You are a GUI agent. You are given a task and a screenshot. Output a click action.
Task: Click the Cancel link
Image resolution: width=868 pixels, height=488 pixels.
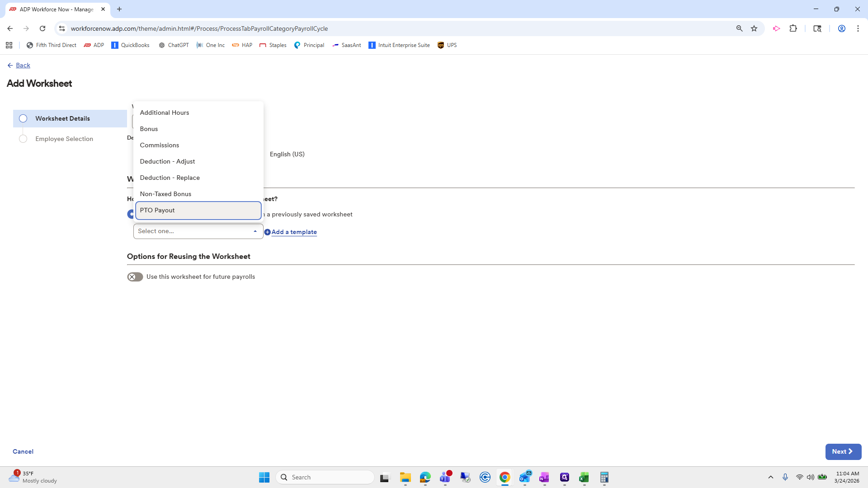23,451
